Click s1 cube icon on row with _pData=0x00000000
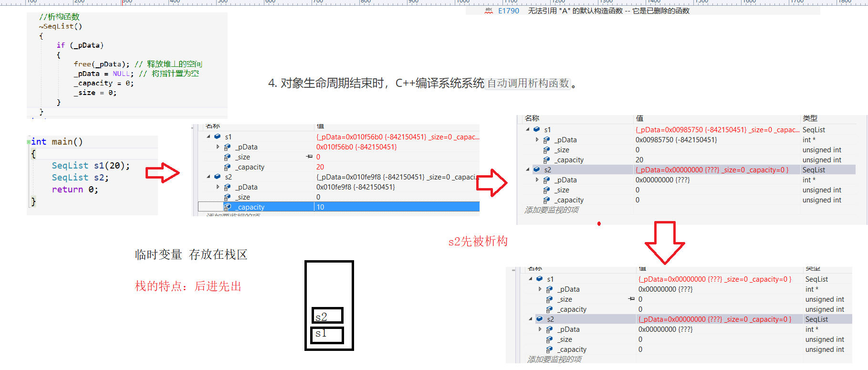This screenshot has width=868, height=370. [540, 279]
